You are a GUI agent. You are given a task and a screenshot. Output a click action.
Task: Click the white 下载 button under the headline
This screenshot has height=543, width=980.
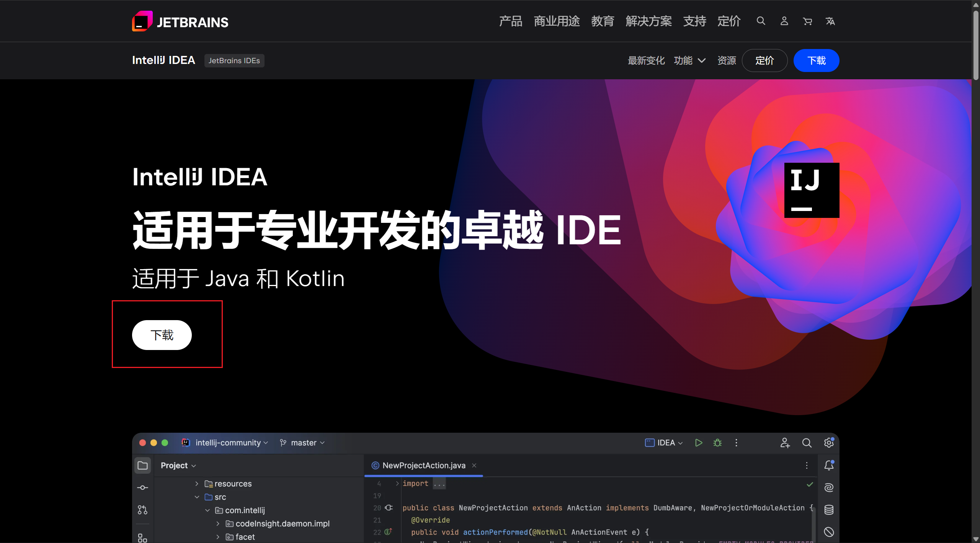162,335
